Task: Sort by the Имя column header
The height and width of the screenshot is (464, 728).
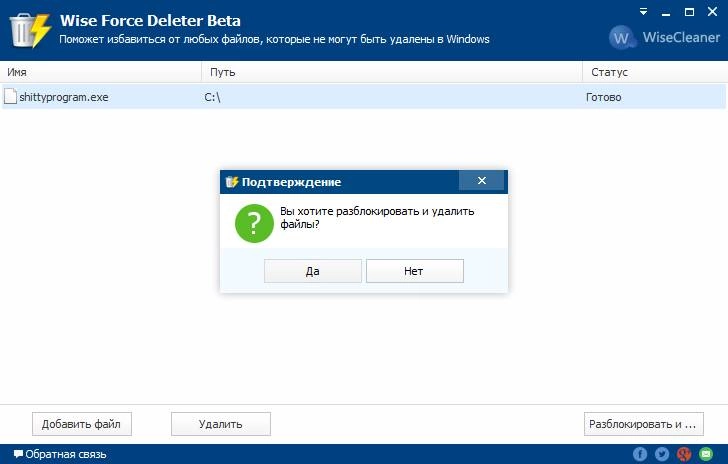Action: coord(101,72)
